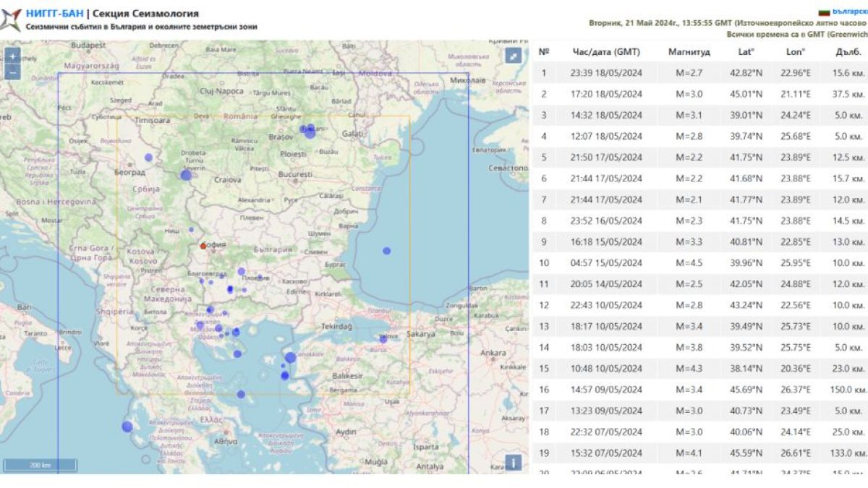The image size is (868, 488).
Task: Sort by the Дълб. column header
Action: point(847,52)
